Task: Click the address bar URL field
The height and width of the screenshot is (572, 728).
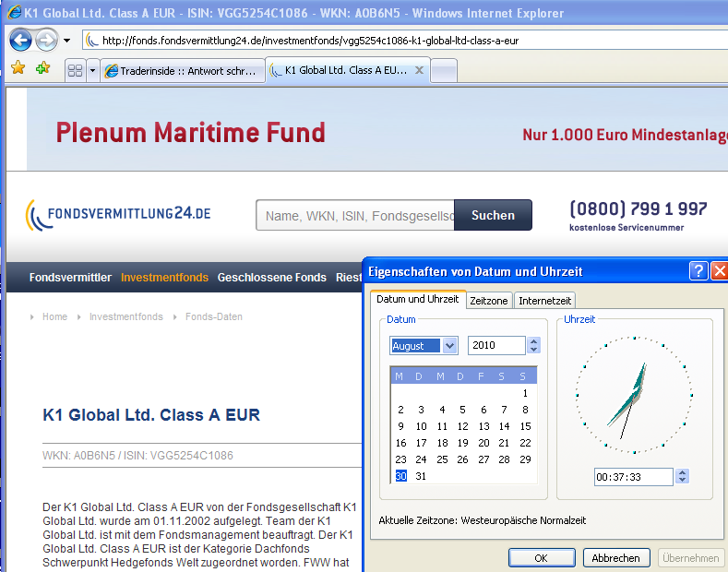Action: click(405, 41)
